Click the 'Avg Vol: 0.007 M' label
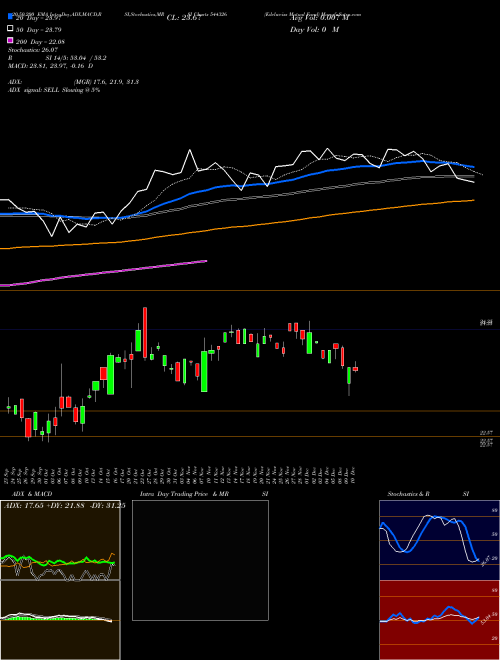This screenshot has height=660, width=500. click(320, 18)
